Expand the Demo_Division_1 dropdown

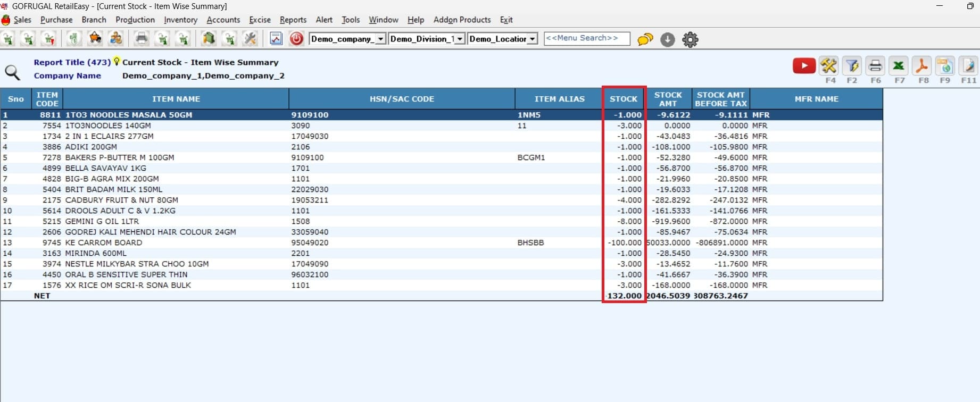[460, 39]
